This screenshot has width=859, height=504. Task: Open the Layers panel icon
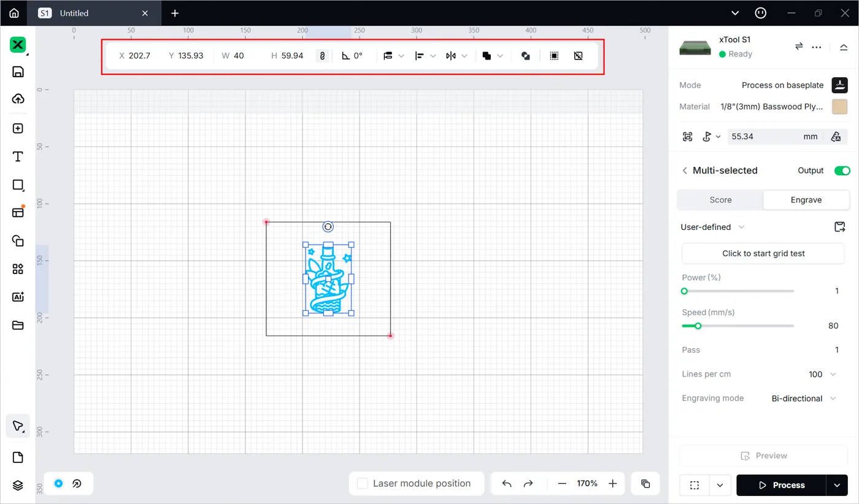[x=18, y=486]
